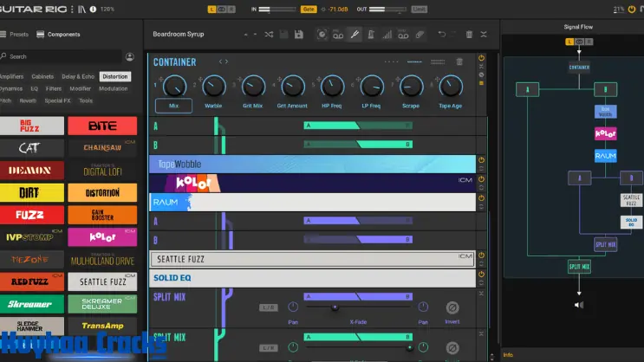Click the metronome icon in the toolbar
This screenshot has height=362, width=644.
[370, 35]
